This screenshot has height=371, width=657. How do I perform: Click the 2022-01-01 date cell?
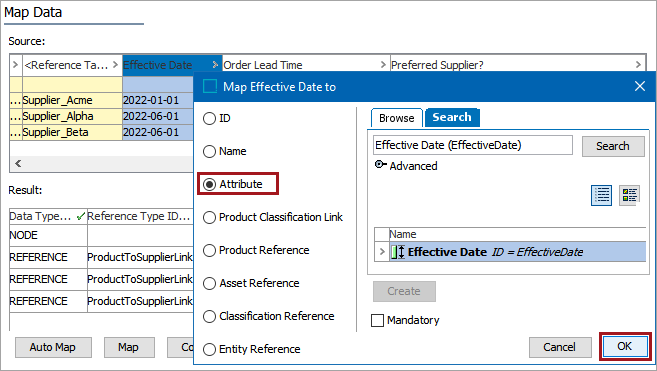point(158,100)
